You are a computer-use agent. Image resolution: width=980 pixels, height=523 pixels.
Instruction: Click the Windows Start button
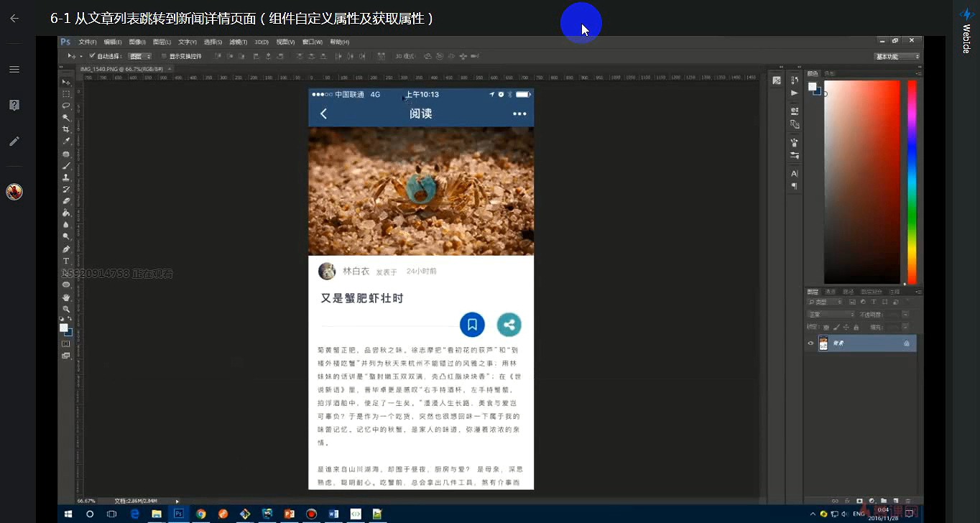click(69, 514)
